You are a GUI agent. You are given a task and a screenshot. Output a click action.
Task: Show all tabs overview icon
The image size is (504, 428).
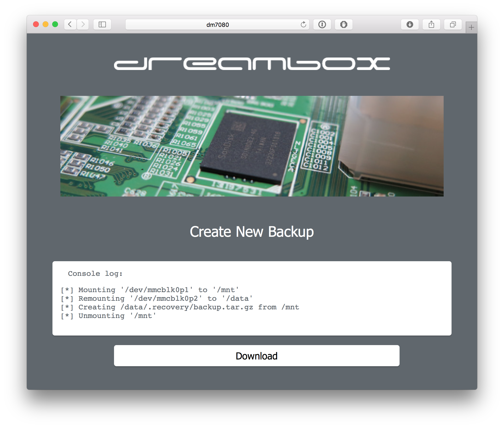coord(452,24)
